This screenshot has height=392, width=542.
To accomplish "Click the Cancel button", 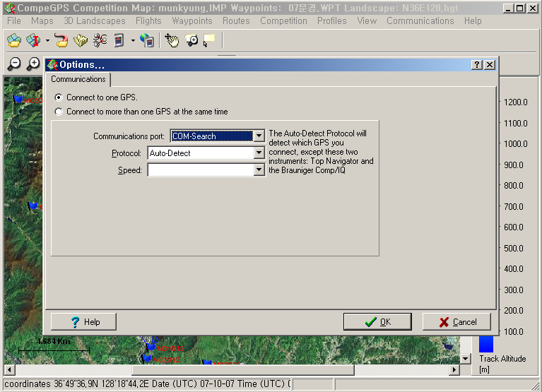I will [456, 322].
